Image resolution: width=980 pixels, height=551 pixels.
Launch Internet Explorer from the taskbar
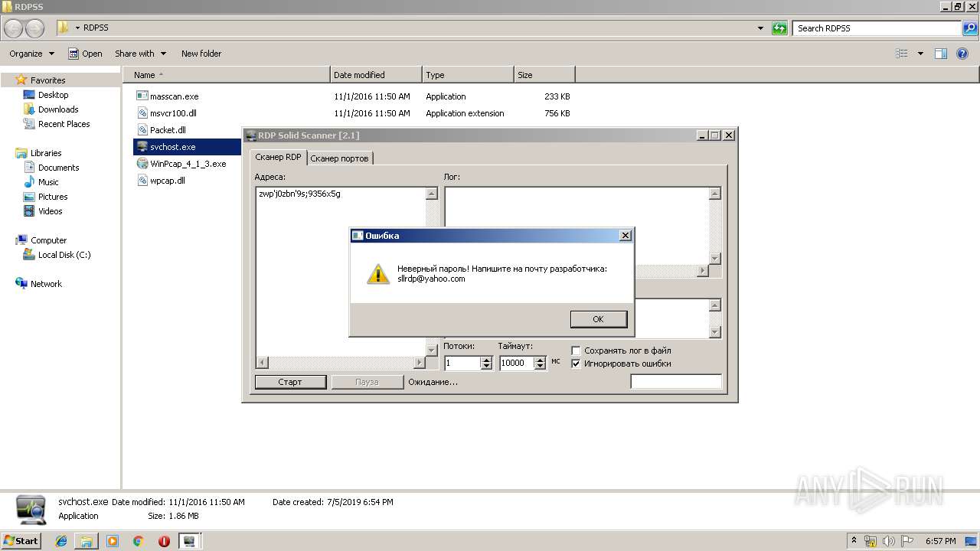click(61, 541)
